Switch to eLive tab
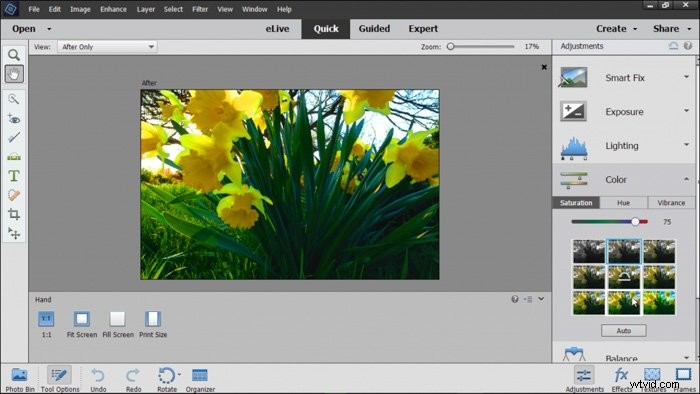The image size is (700, 394). coord(277,29)
